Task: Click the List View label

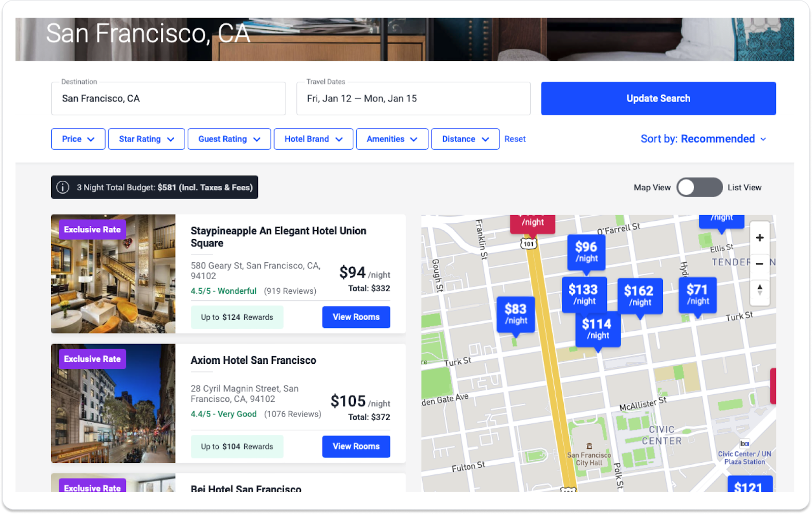Action: (745, 188)
